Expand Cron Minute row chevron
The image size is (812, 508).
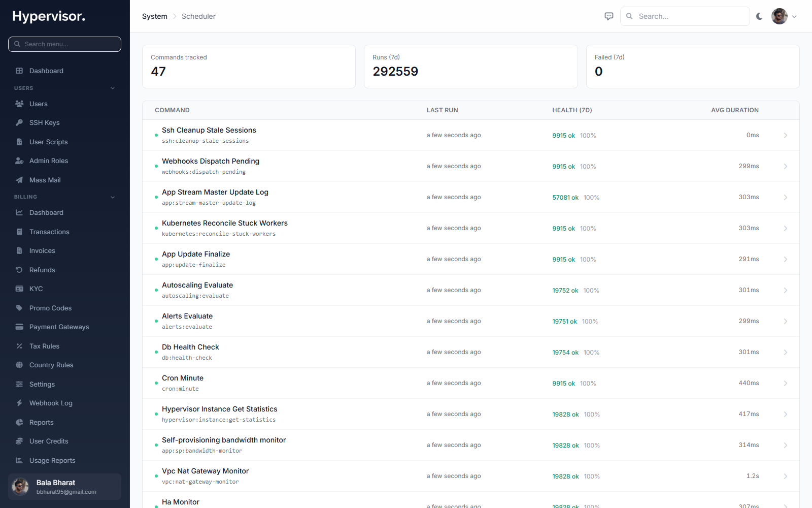coord(786,383)
